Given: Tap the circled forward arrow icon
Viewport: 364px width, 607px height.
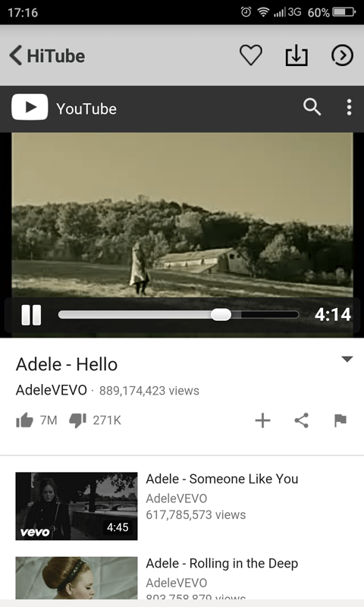Looking at the screenshot, I should pyautogui.click(x=342, y=55).
